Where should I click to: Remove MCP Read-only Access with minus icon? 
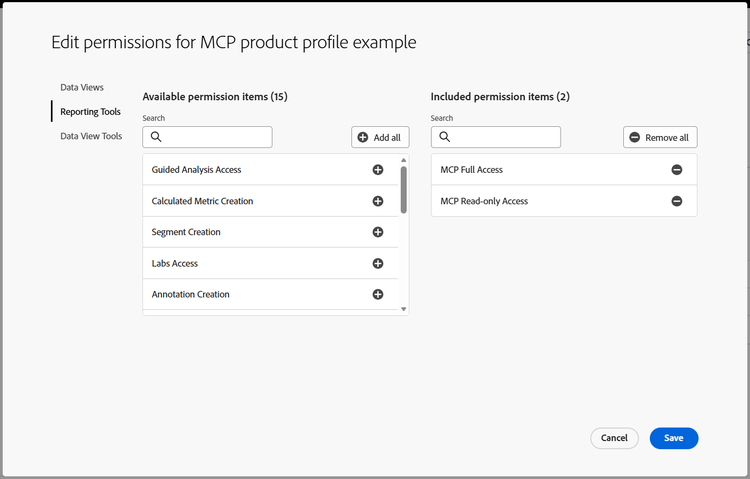pos(676,201)
